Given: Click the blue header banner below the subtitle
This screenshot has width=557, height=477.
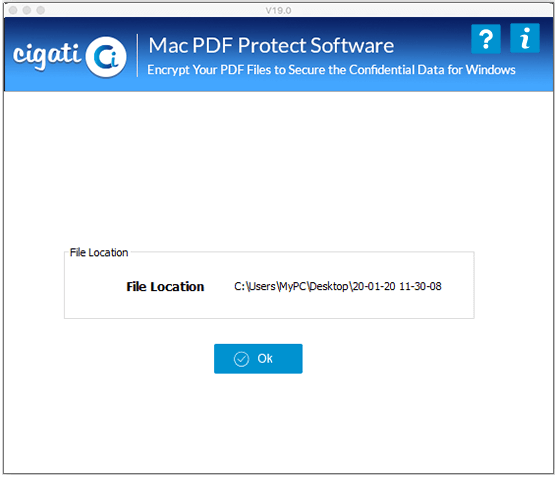Looking at the screenshot, I should pyautogui.click(x=278, y=85).
